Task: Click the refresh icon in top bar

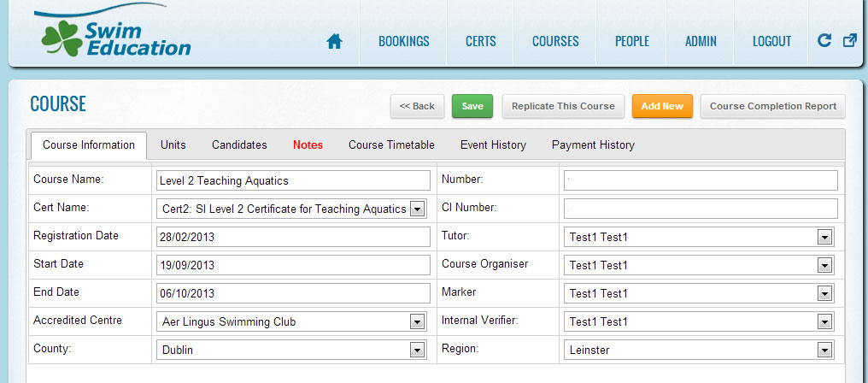Action: (824, 40)
